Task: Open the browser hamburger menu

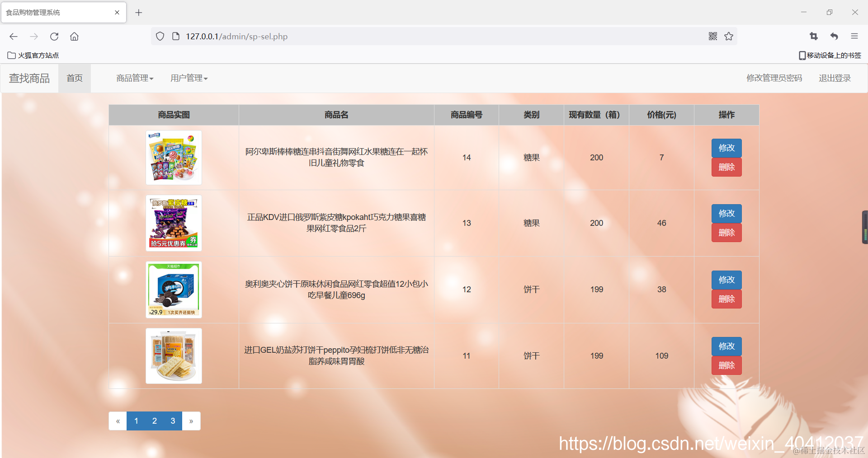Action: tap(854, 37)
